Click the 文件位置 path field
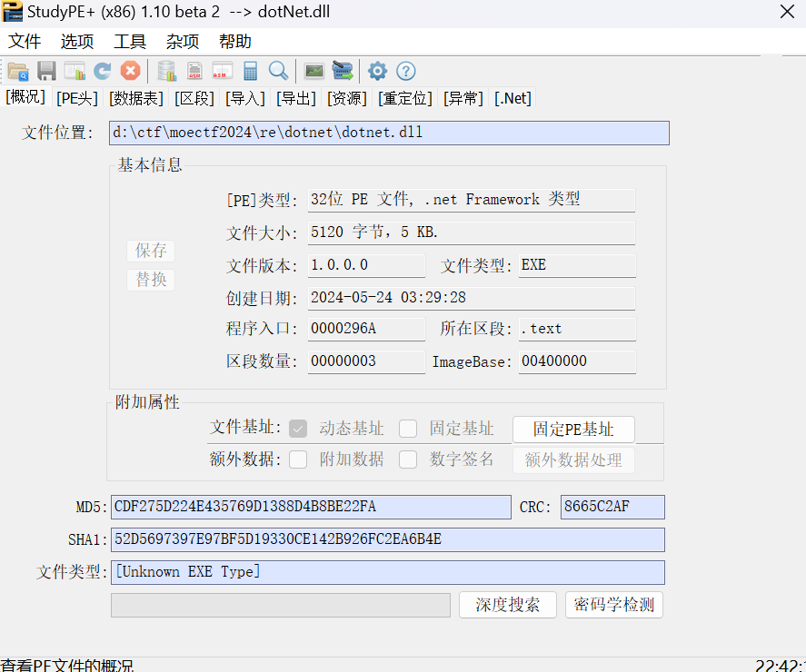Image resolution: width=806 pixels, height=672 pixels. pyautogui.click(x=389, y=133)
